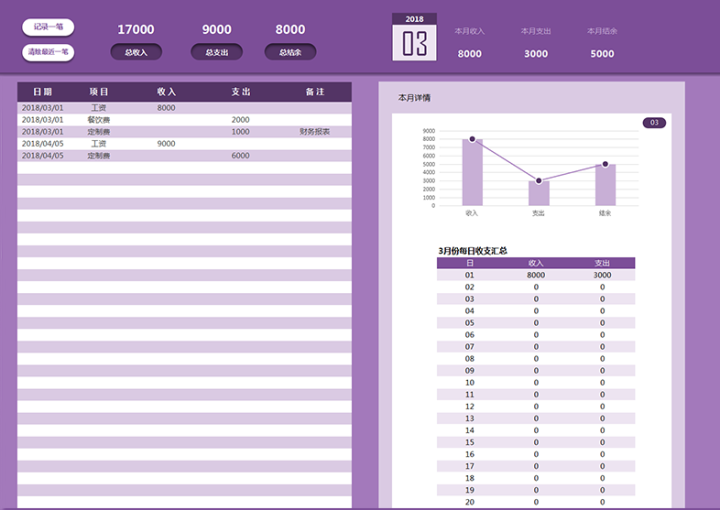Screen dimensions: 720x510
Task: Select day 01 row in daily summary
Action: [x=470, y=275]
